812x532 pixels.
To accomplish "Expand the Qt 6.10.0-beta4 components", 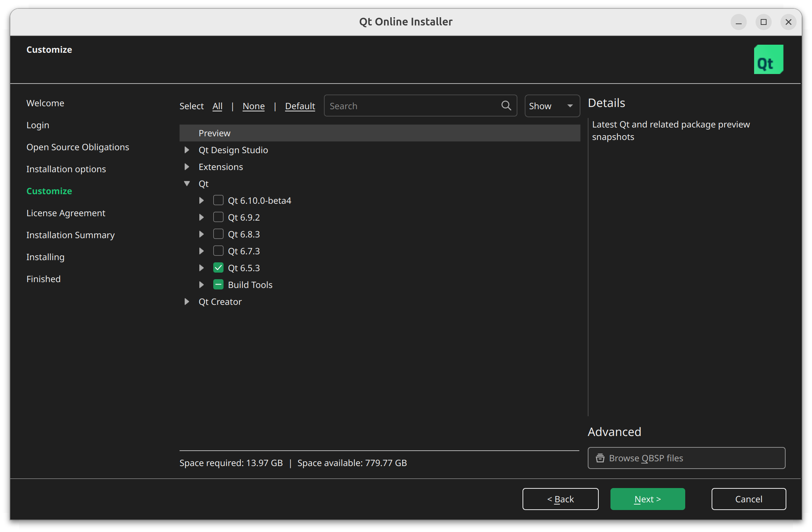I will (202, 200).
